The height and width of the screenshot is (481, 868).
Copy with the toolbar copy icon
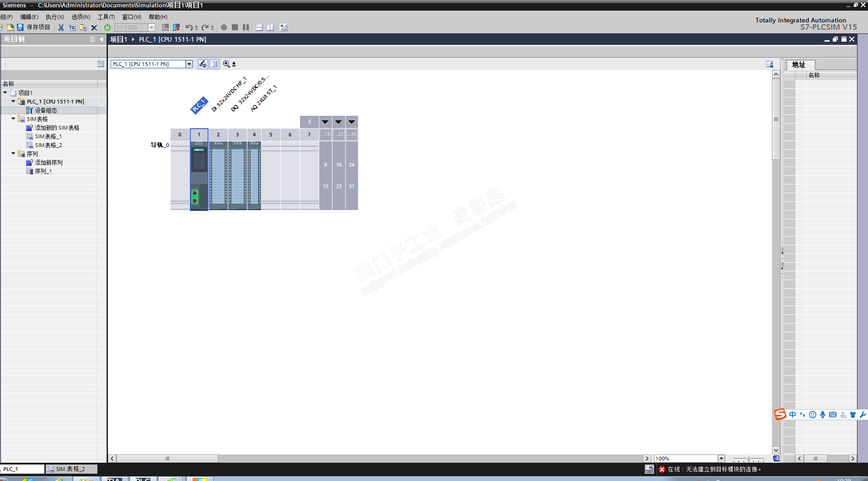[72, 27]
